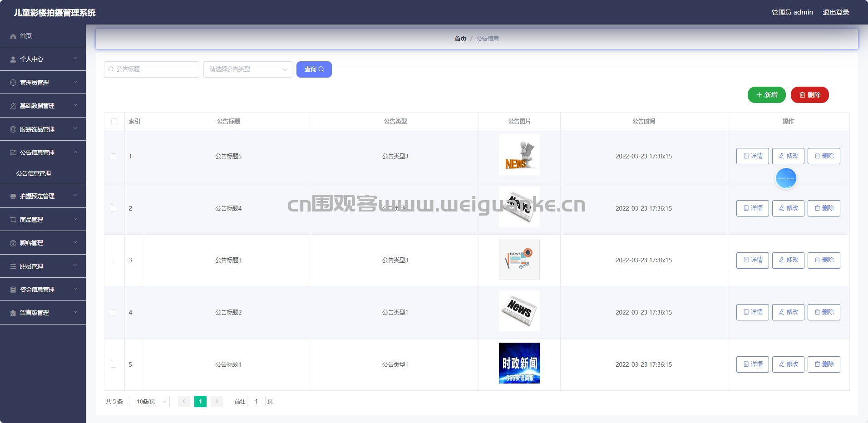The image size is (868, 423).
Task: Click the 公告信息管理 sidebar icon
Action: tap(13, 152)
